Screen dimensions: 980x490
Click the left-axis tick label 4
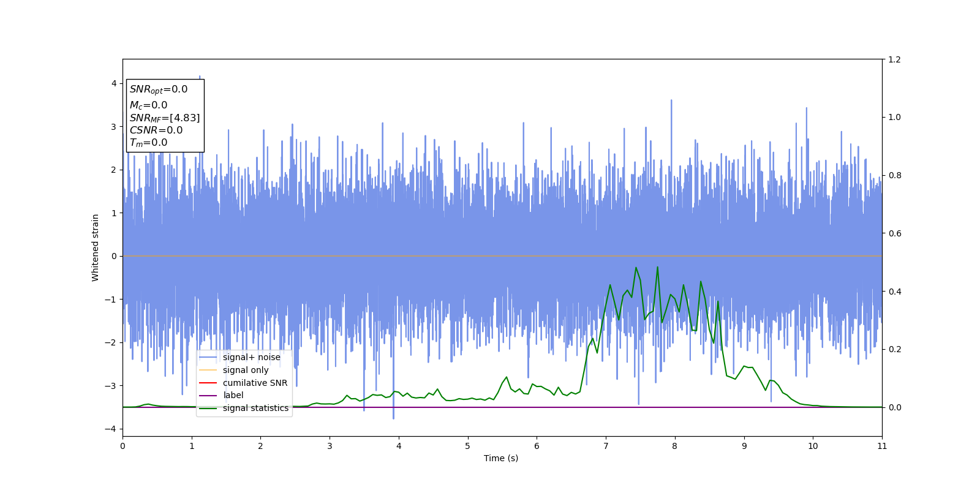click(x=114, y=83)
